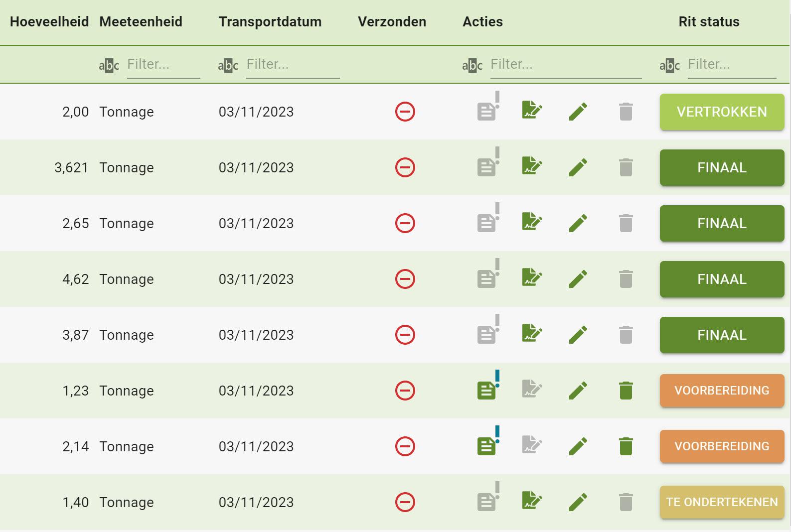791x532 pixels.
Task: Click the edit pencil for the 2,00 Tonnage row
Action: point(578,112)
